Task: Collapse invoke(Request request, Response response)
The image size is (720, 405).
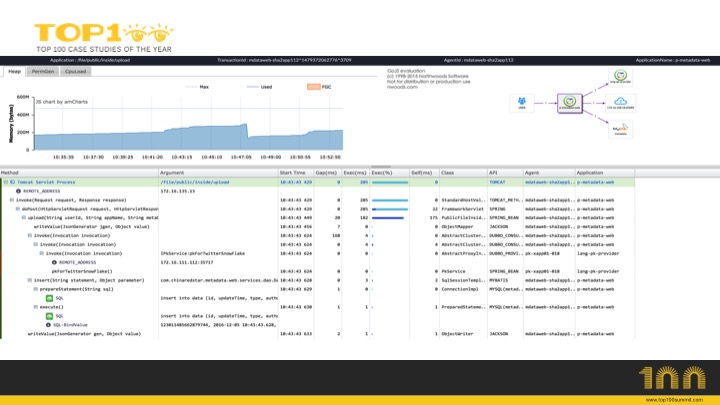Action: click(12, 200)
